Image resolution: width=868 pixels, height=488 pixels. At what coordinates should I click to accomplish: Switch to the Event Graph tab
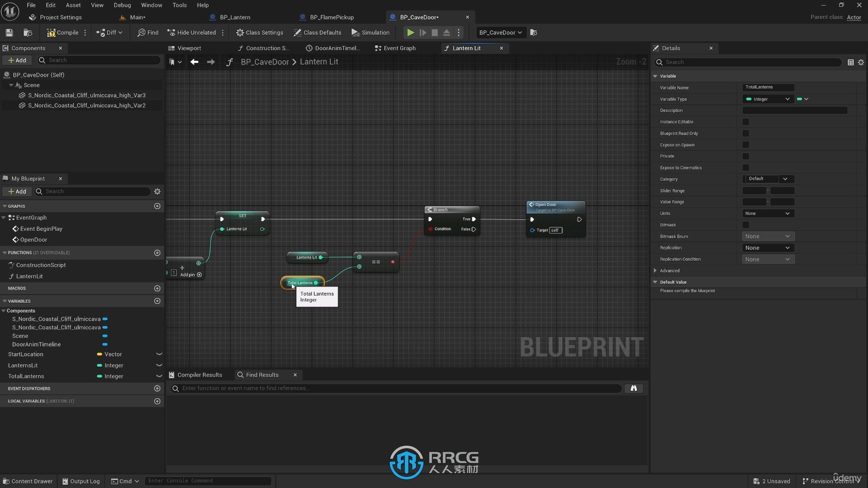click(400, 47)
